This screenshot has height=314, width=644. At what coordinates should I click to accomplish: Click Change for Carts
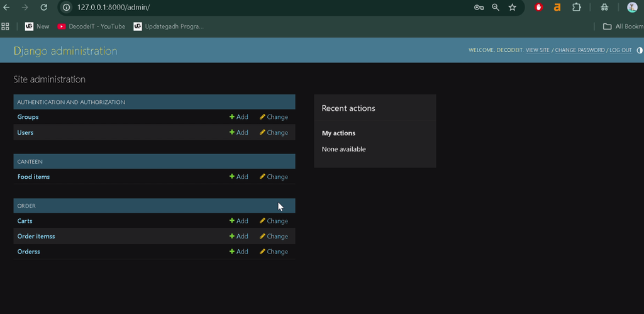coord(274,221)
